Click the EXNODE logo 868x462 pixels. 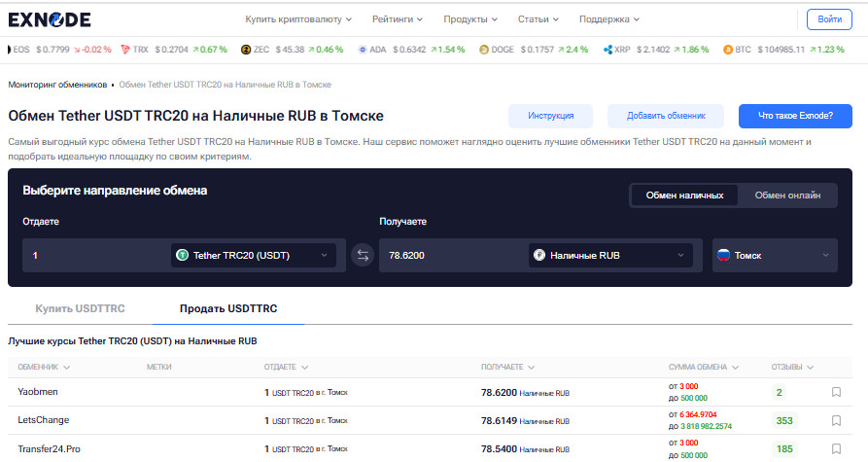[x=51, y=19]
